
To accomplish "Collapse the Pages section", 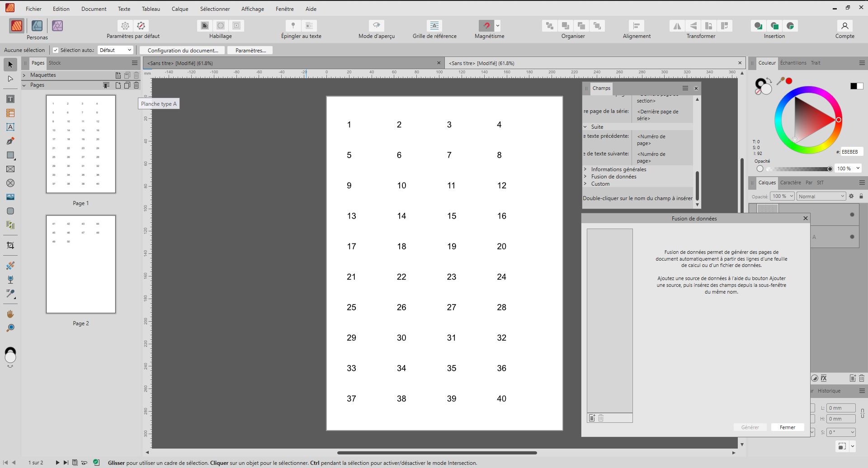I will (x=24, y=85).
